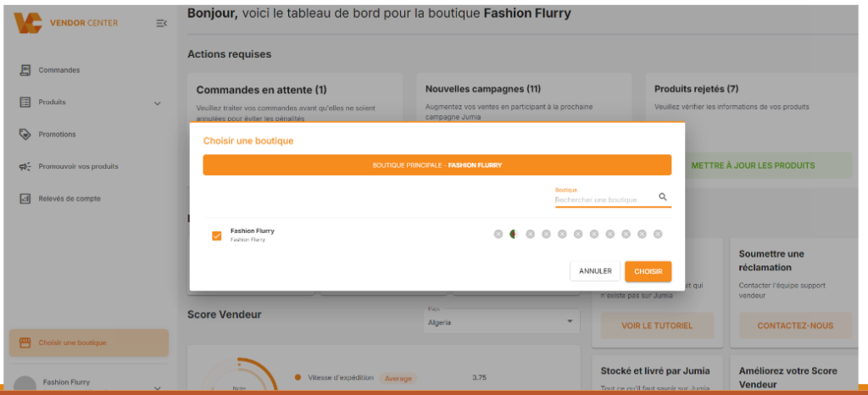Expand the Produits submenu chevron

click(x=157, y=103)
